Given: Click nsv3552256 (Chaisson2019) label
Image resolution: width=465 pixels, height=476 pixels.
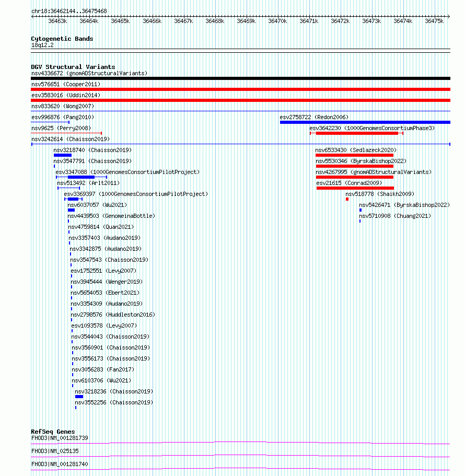Looking at the screenshot, I should pos(114,402).
